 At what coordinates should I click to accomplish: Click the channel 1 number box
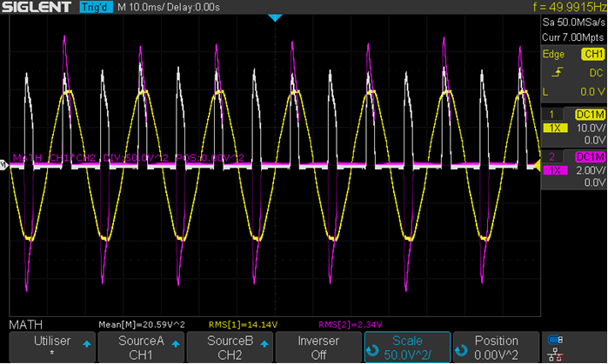pyautogui.click(x=551, y=114)
